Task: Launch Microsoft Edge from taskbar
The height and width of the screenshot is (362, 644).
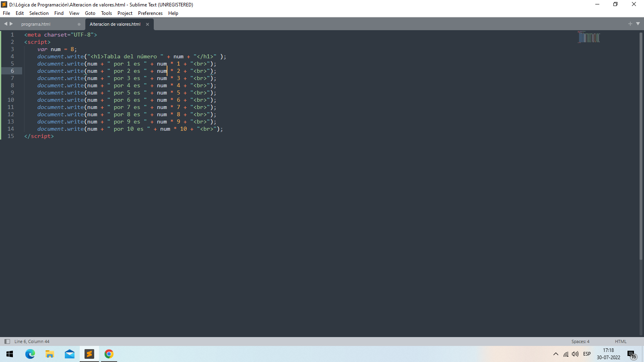Action: pos(30,354)
